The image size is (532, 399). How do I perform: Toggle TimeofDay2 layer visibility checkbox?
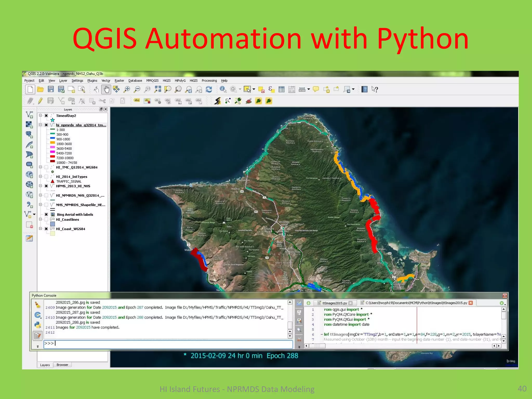46,116
